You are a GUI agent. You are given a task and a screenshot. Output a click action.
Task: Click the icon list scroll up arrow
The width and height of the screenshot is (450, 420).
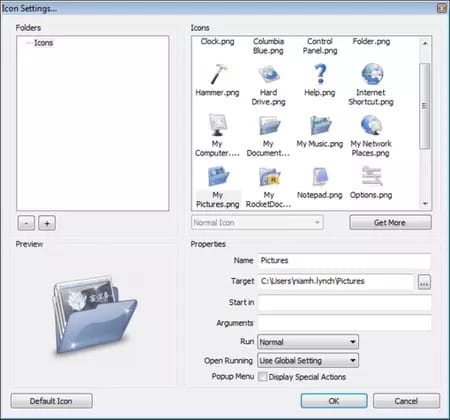(x=425, y=43)
